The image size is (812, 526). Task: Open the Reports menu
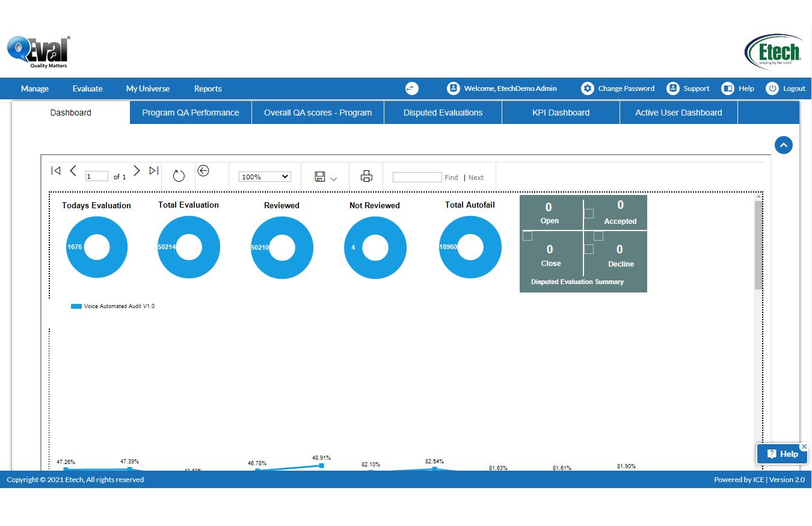[208, 88]
